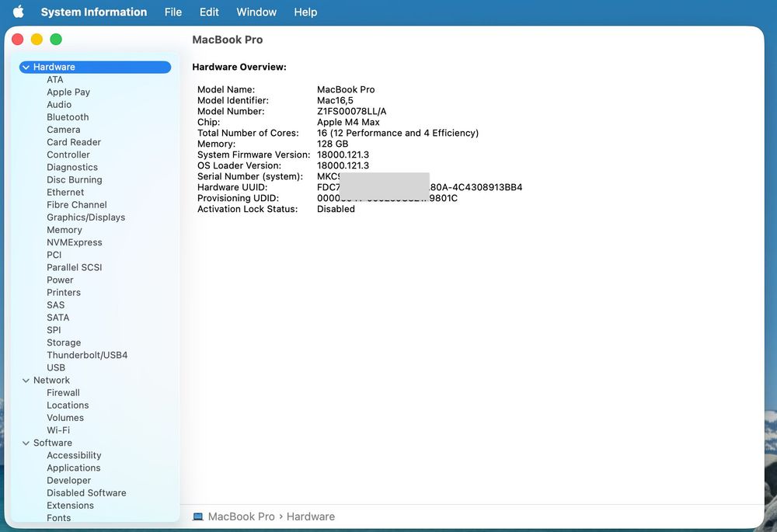
Task: Select Graphics/Displays in the sidebar
Action: pos(86,217)
